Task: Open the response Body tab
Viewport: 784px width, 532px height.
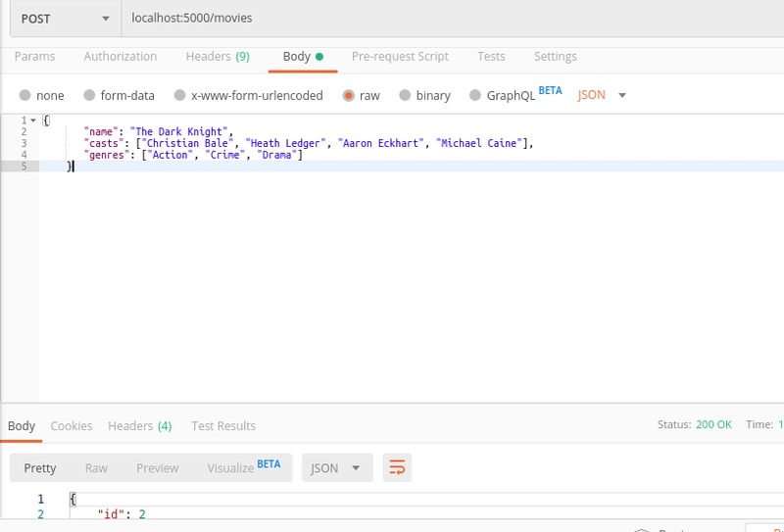Action: click(x=22, y=426)
